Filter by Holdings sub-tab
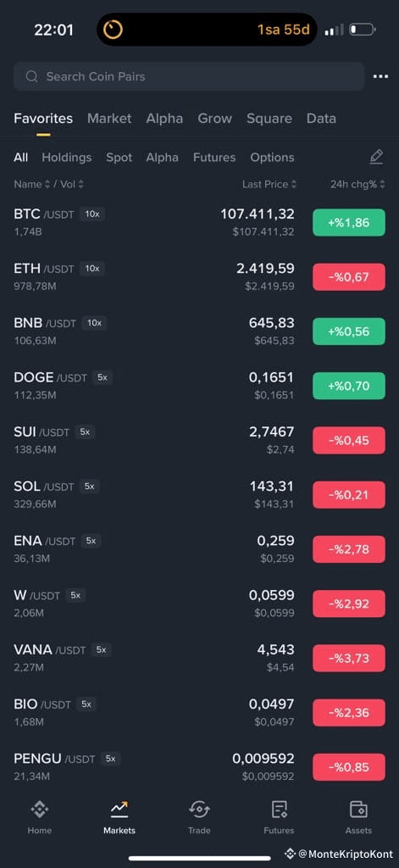The width and height of the screenshot is (399, 868). pos(66,157)
